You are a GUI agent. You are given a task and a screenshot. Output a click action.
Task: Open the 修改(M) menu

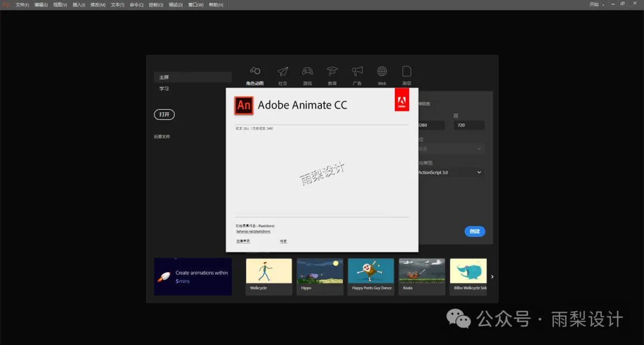coord(98,5)
